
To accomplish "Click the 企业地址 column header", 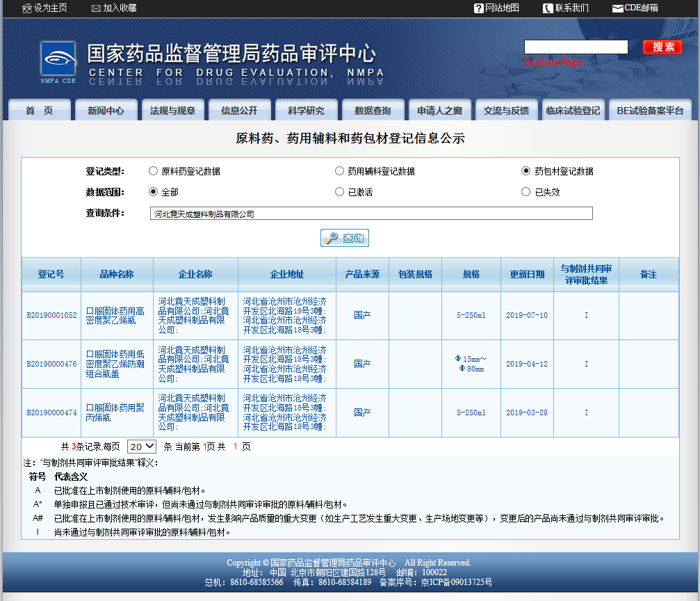I will (x=287, y=274).
